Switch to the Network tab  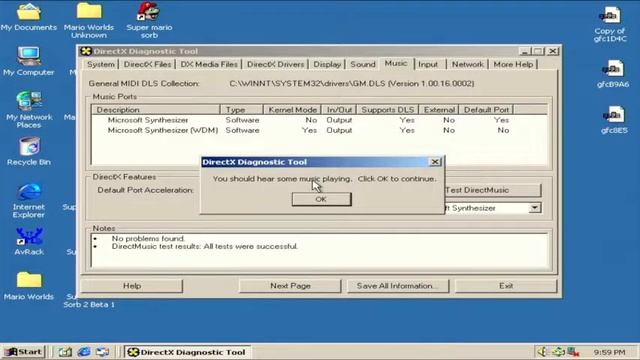pos(467,64)
